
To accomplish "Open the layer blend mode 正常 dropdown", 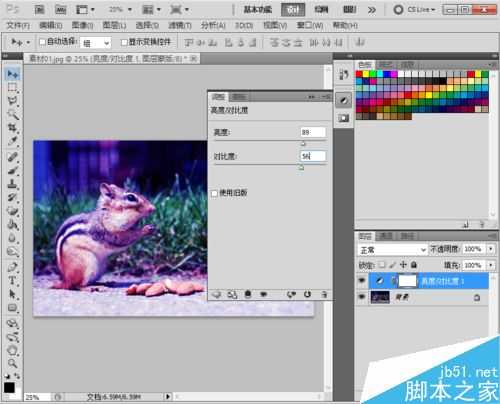I will [x=392, y=250].
